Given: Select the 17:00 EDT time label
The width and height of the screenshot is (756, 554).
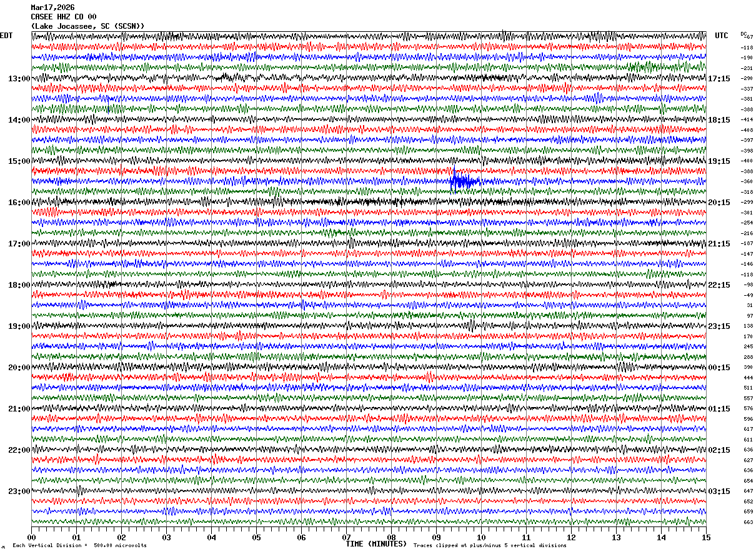Looking at the screenshot, I should pyautogui.click(x=19, y=244).
